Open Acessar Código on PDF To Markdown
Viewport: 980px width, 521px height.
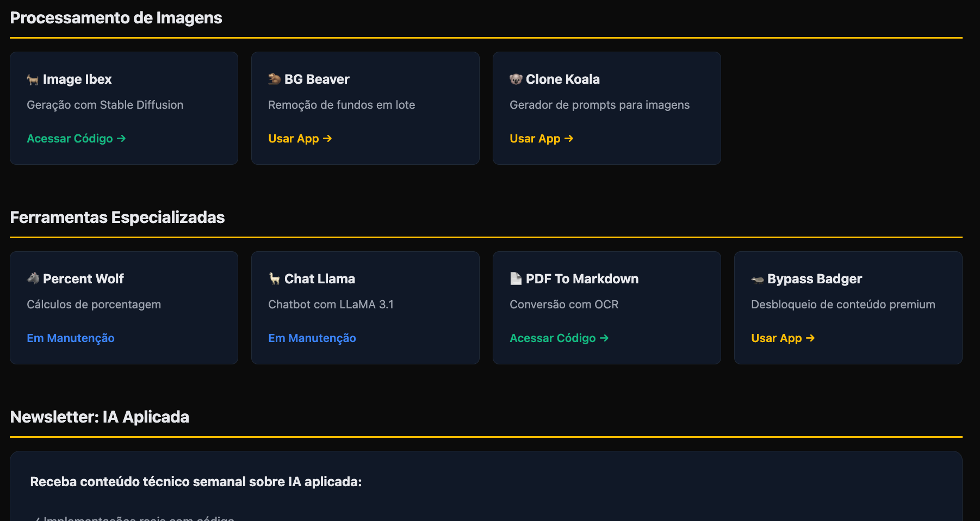point(559,338)
